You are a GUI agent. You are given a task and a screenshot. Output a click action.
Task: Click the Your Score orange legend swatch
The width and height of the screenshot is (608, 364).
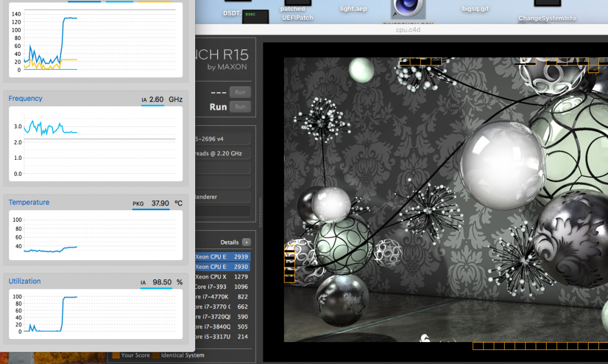coord(116,355)
